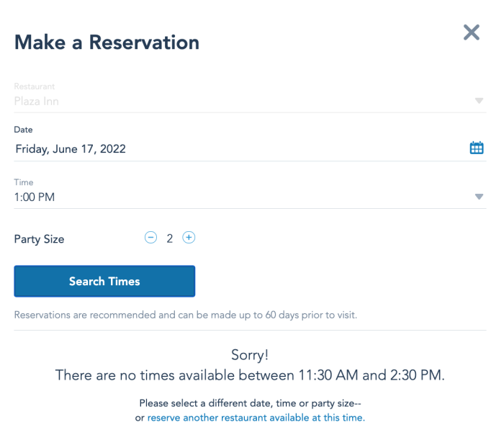Click the Time field label
Screen dimensions: 504x448
click(x=24, y=182)
